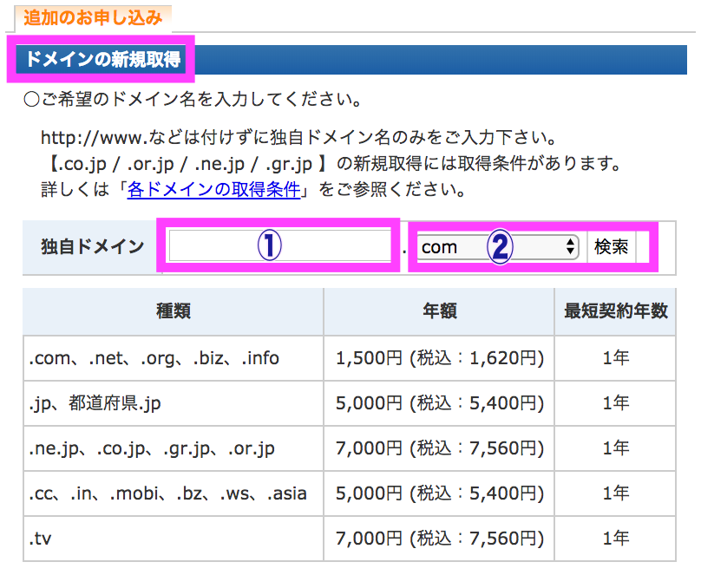Click the 年額 column header
This screenshot has height=588, width=701.
440,311
